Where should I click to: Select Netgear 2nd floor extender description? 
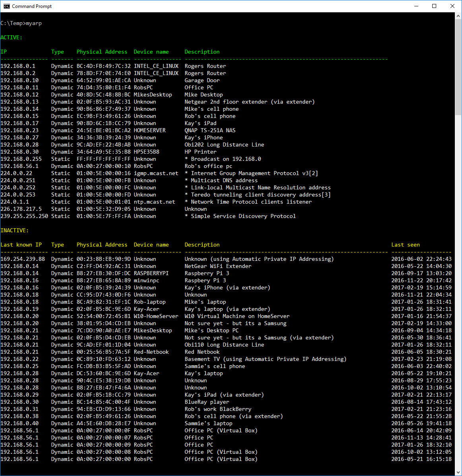250,102
